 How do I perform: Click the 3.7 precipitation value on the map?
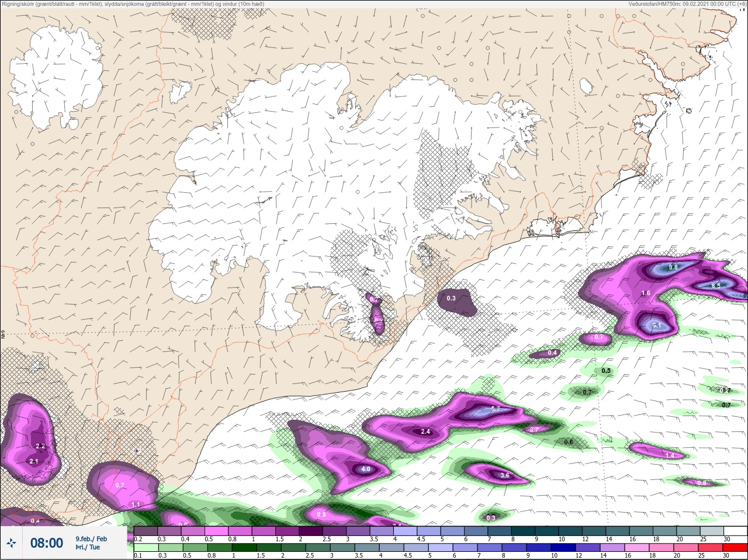534,430
